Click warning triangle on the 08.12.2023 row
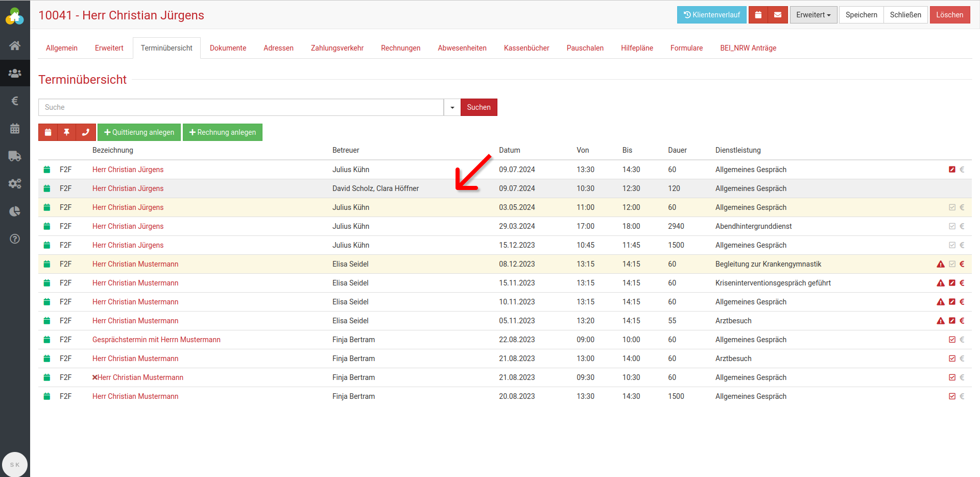Screen dimensions: 980x477 coord(940,264)
